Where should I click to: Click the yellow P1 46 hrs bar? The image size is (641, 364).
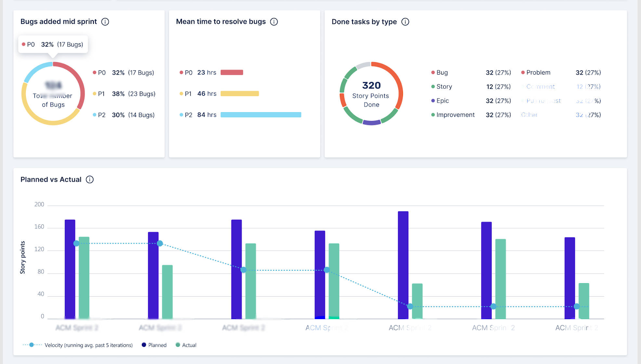pyautogui.click(x=240, y=94)
